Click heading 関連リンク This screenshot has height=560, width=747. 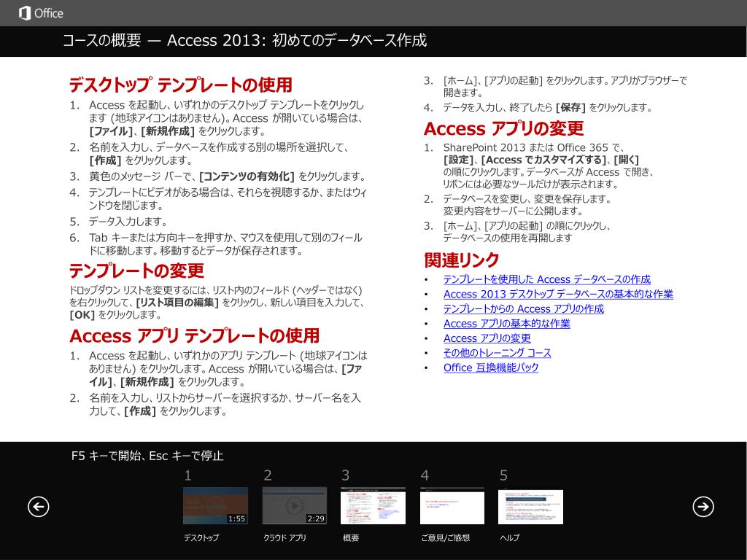pos(461,260)
